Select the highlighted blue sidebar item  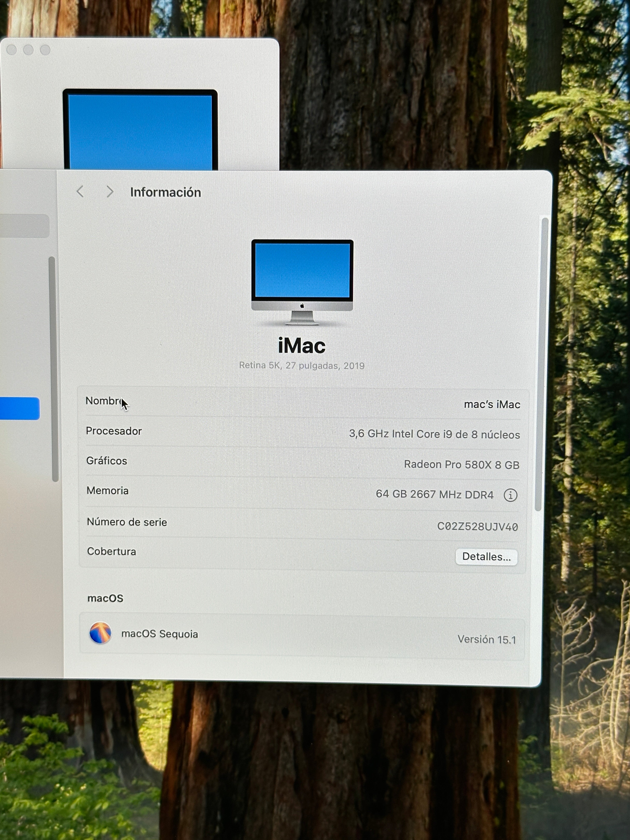point(20,409)
